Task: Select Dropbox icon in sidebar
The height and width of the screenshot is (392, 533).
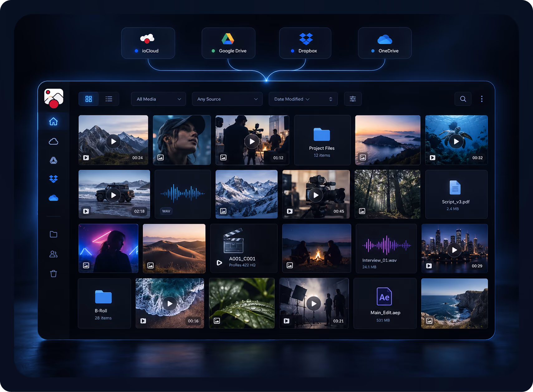Action: [53, 179]
